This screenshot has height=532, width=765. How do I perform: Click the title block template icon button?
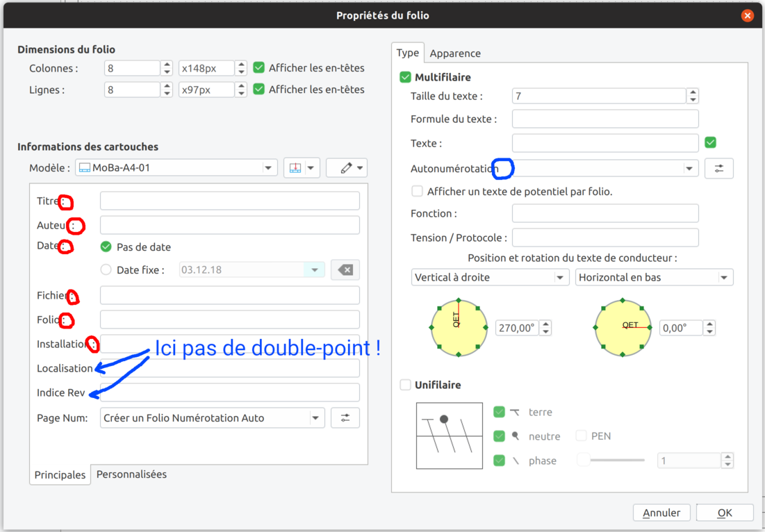(x=295, y=168)
